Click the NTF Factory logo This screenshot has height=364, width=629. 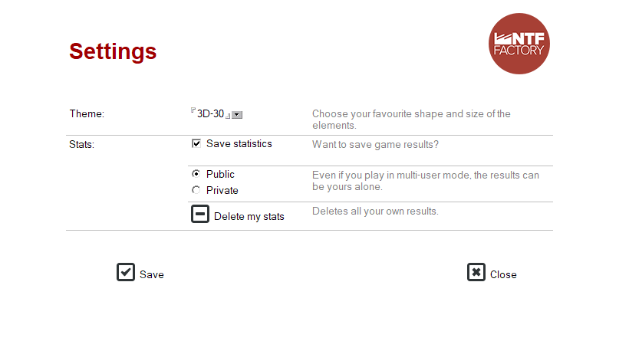pyautogui.click(x=519, y=44)
